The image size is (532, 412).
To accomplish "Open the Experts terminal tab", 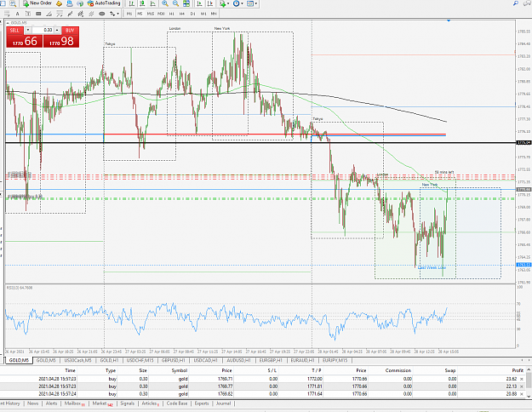I will coord(202,403).
